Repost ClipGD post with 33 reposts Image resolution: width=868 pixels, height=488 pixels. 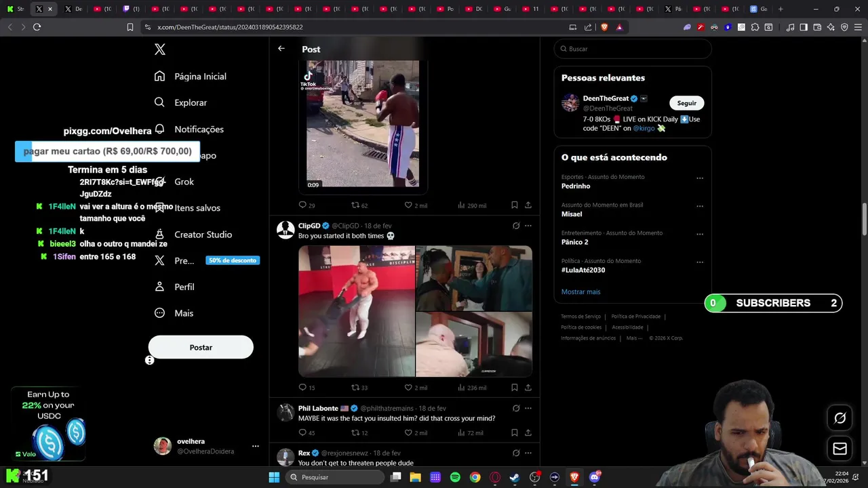point(359,388)
